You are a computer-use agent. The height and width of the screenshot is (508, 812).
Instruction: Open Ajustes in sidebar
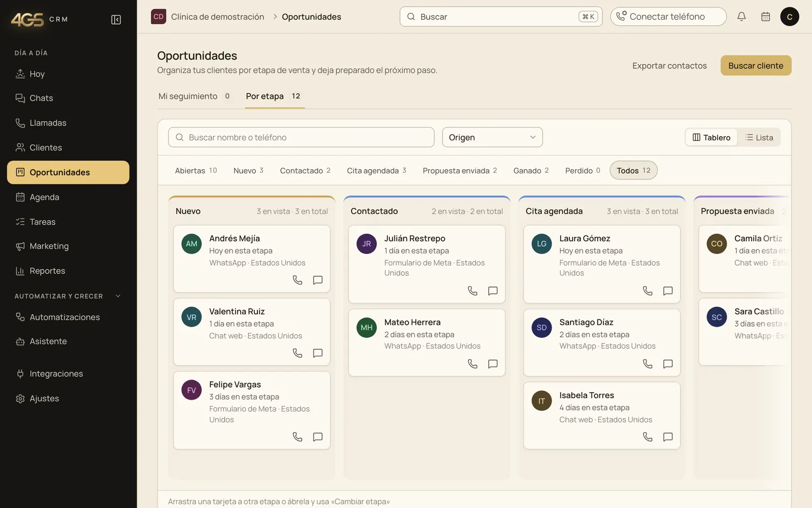click(68, 398)
